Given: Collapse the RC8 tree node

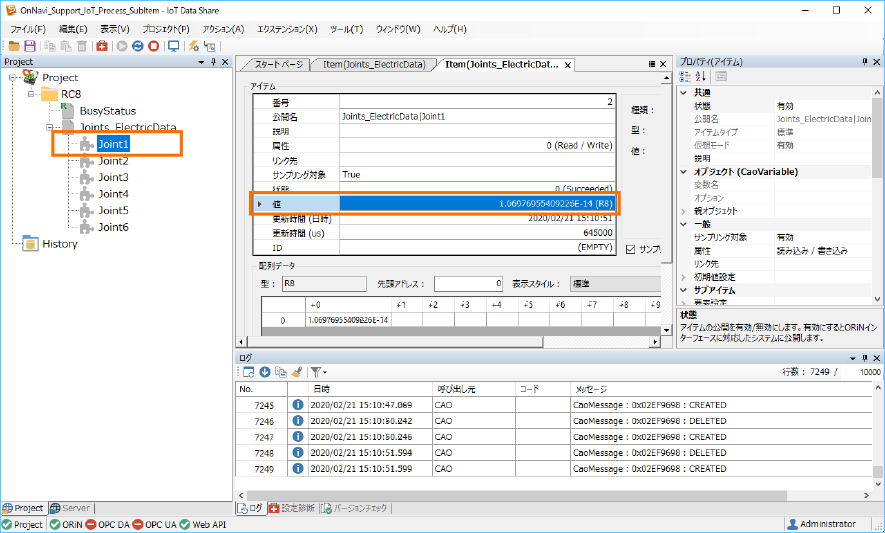Looking at the screenshot, I should [32, 94].
